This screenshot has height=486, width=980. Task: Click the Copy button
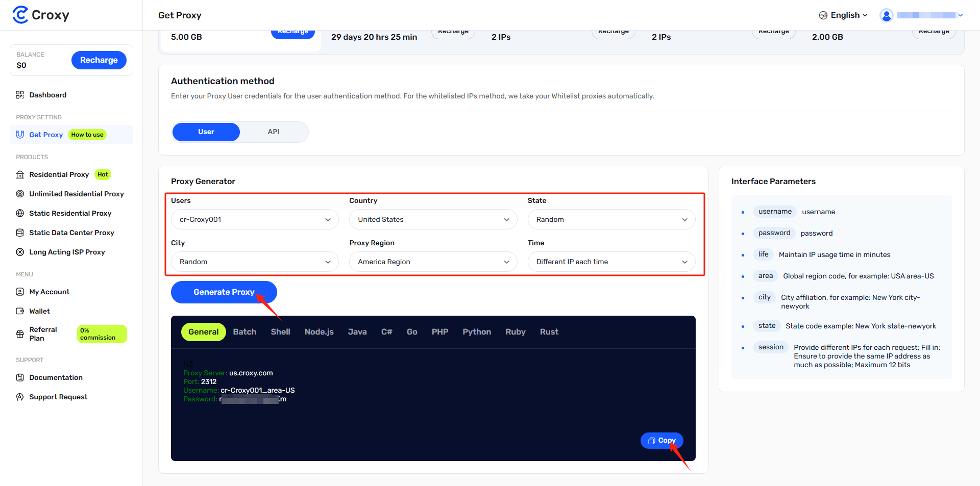pos(661,441)
